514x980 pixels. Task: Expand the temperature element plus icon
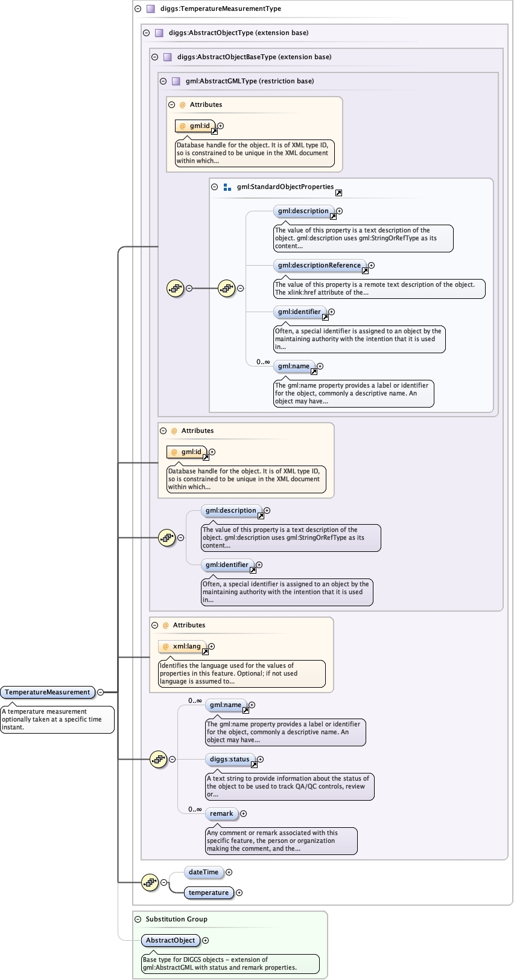(240, 893)
